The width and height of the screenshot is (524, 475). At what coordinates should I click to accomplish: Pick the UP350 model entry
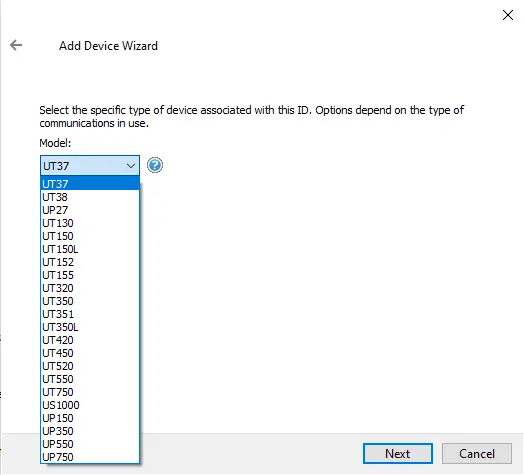90,431
